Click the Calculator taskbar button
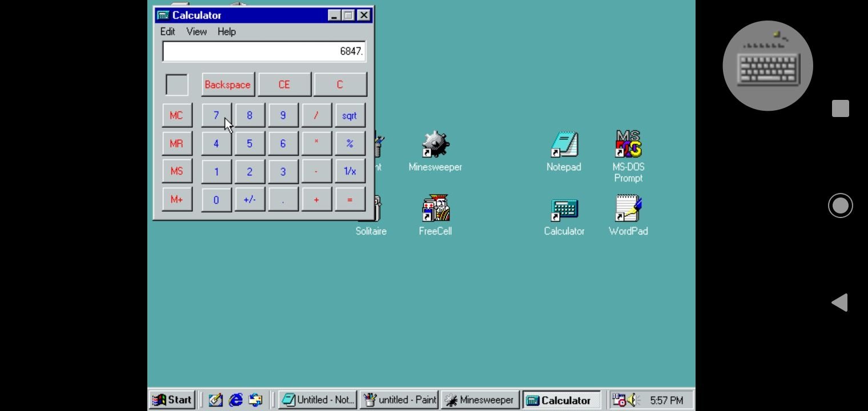 click(562, 400)
